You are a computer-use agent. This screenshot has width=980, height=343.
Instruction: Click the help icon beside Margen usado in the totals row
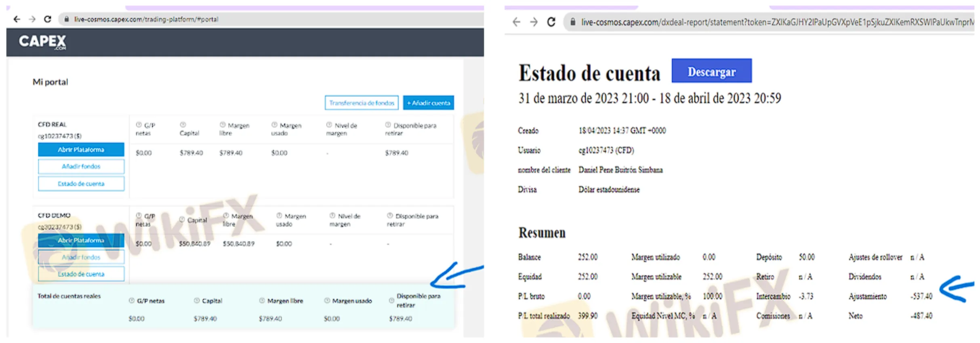click(x=327, y=301)
